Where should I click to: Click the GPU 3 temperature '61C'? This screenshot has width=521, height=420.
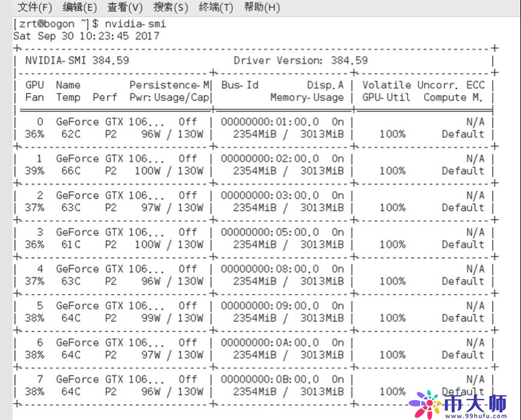coord(71,244)
